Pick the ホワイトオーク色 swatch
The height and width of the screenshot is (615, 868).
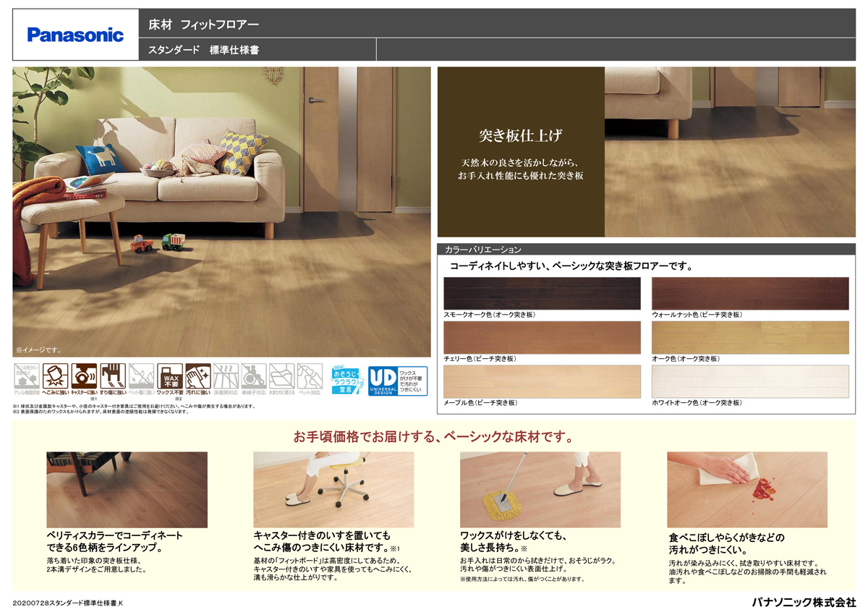coord(750,381)
